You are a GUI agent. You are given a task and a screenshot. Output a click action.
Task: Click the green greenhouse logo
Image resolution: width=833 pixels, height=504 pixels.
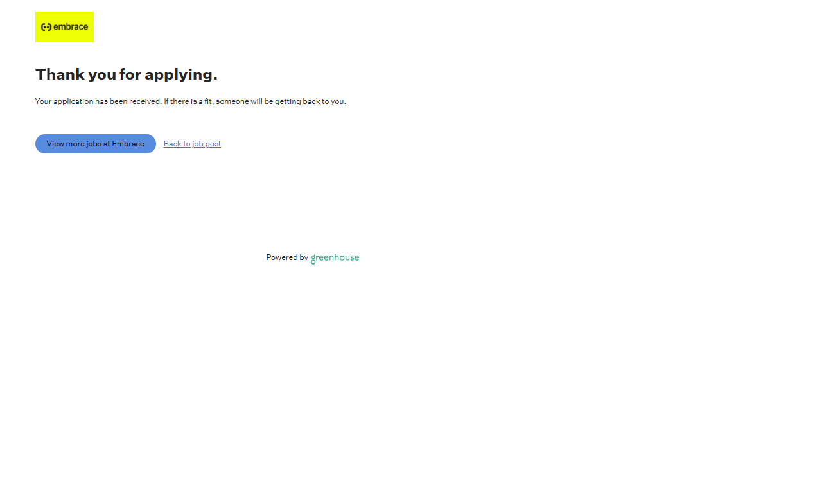point(335,257)
